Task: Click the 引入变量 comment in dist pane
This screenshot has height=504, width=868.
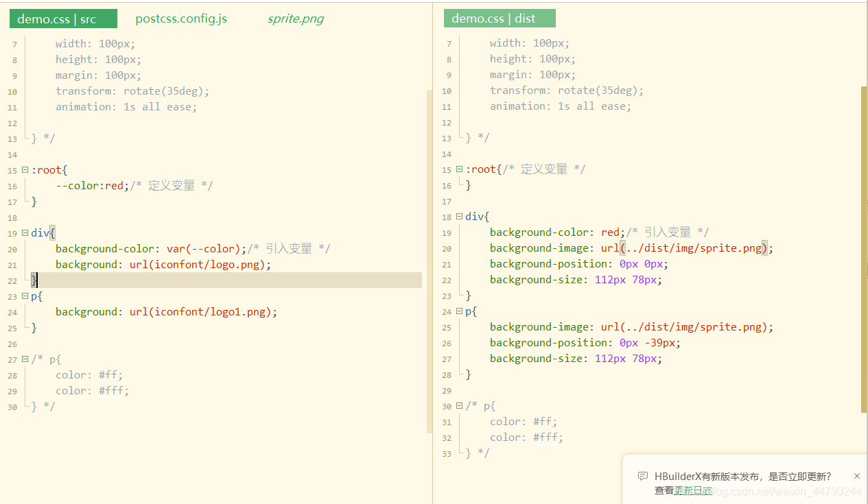Action: pyautogui.click(x=668, y=232)
